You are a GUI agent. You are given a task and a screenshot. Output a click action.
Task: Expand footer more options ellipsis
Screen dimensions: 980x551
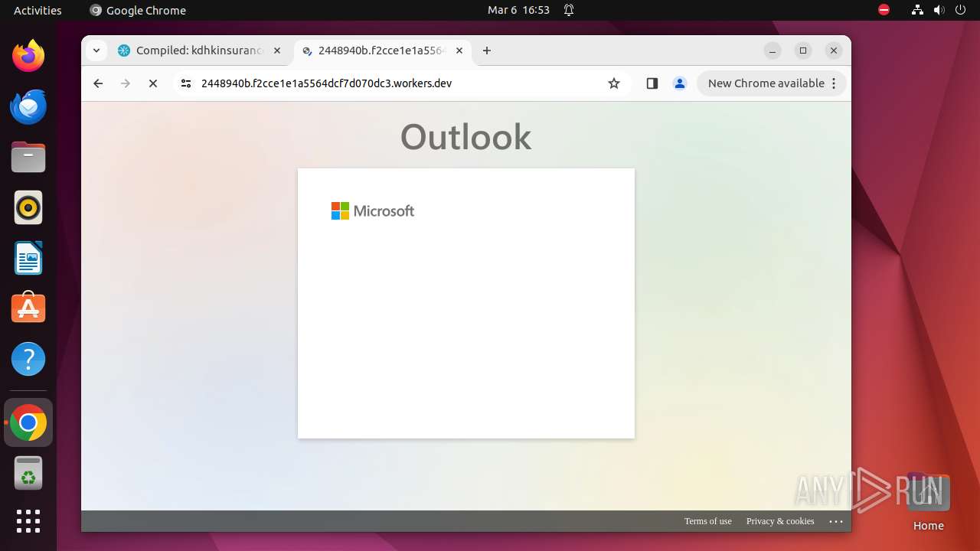[x=836, y=521]
